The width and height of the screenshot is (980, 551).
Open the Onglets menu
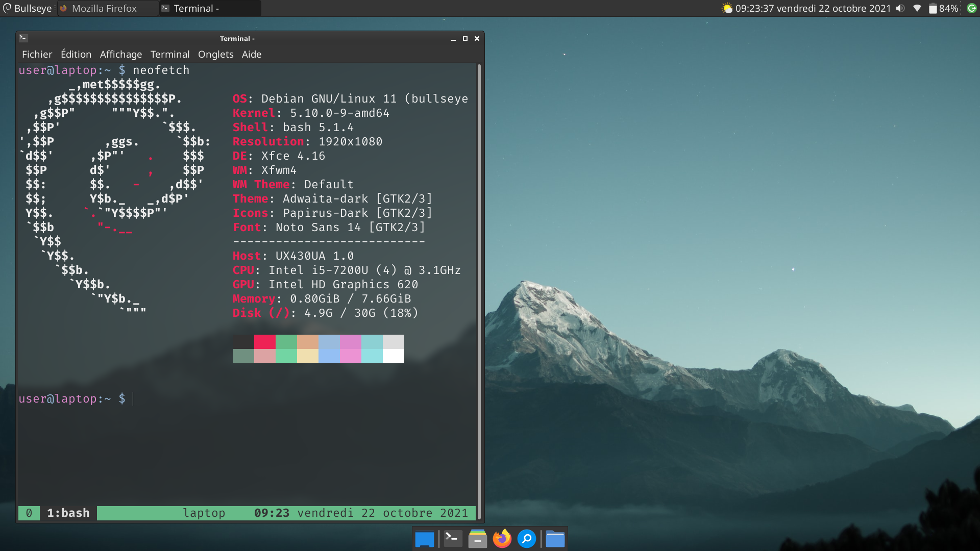pyautogui.click(x=215, y=54)
